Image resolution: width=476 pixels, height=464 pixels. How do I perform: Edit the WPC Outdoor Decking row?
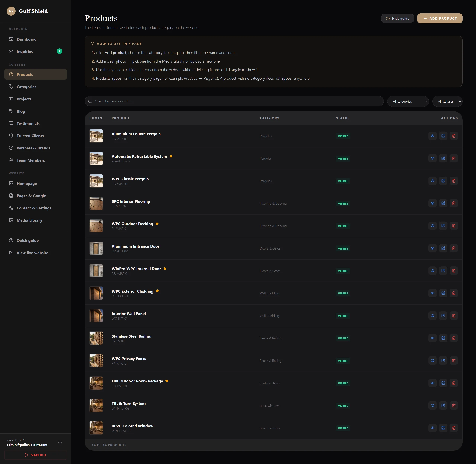pyautogui.click(x=443, y=226)
